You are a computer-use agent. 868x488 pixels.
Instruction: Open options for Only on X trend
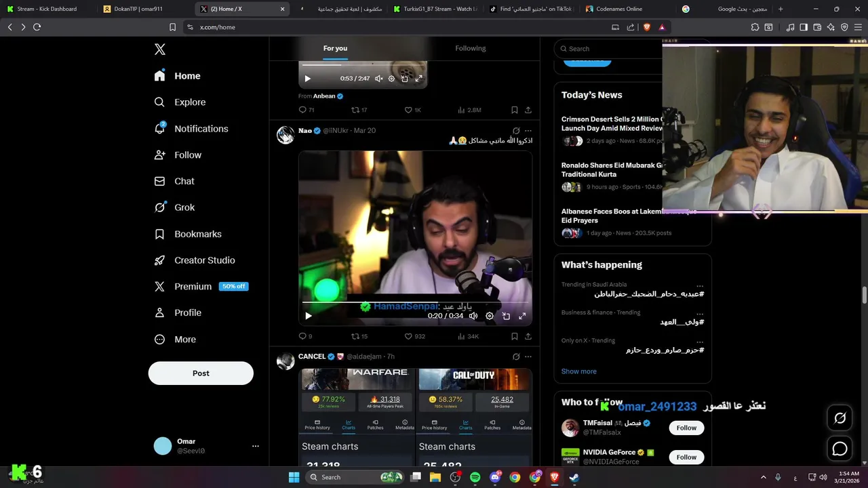point(700,341)
